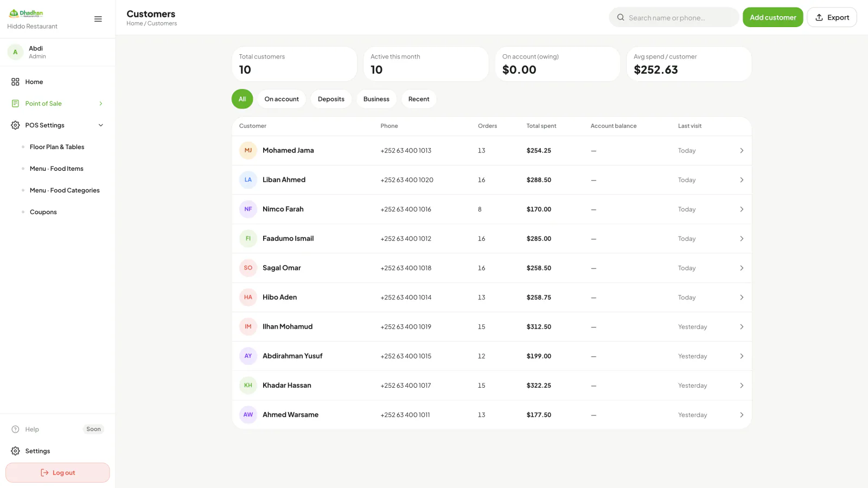
Task: Select the All filter tab
Action: tap(242, 99)
